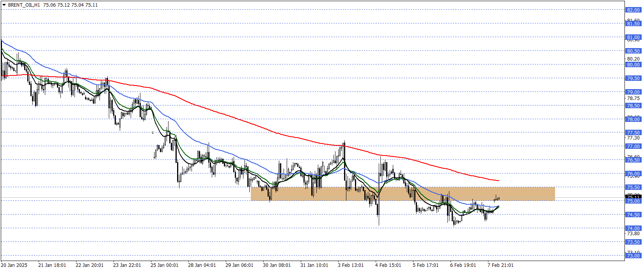Click the 78.75 price scale value

(x=633, y=98)
